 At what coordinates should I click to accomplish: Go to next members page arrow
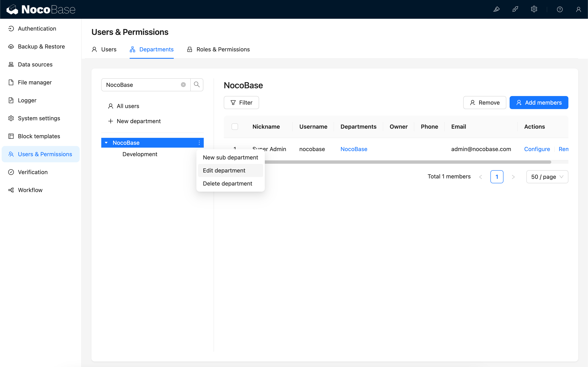pyautogui.click(x=513, y=177)
